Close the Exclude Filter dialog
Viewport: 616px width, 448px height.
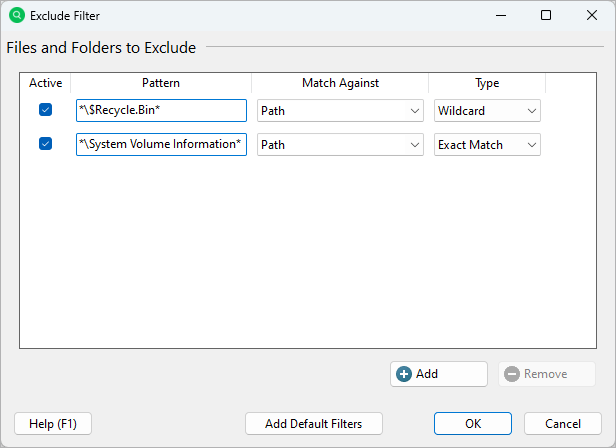click(592, 16)
